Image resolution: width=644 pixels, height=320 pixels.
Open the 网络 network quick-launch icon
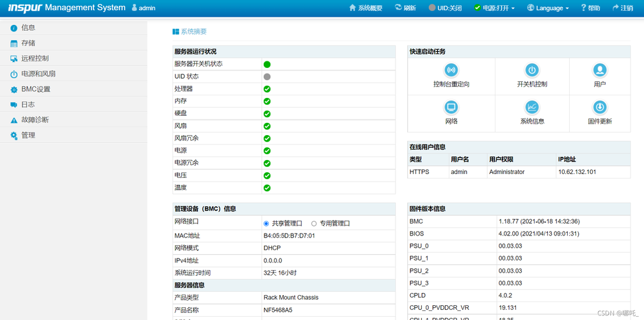(451, 107)
